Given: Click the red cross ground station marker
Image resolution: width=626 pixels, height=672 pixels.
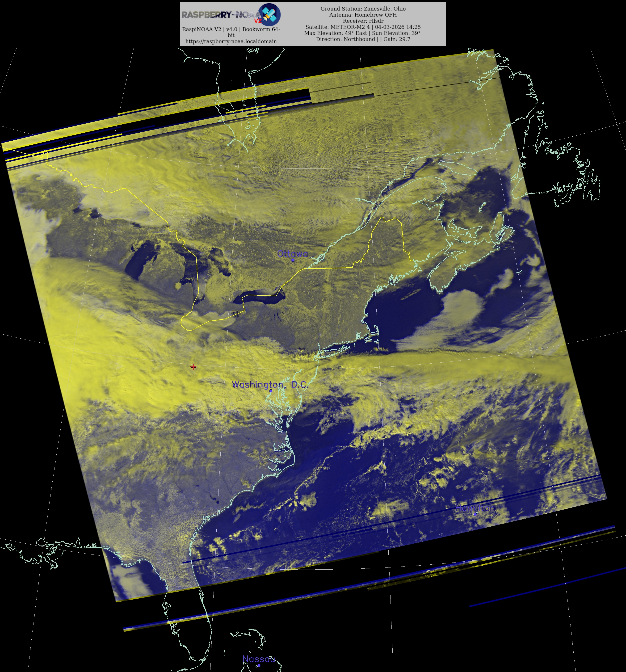Looking at the screenshot, I should click(x=193, y=367).
